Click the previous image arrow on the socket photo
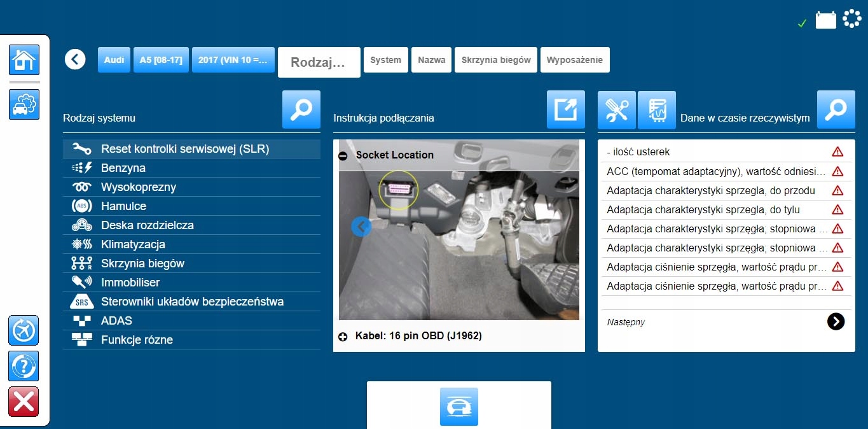Viewport: 868px width, 429px height. click(361, 226)
